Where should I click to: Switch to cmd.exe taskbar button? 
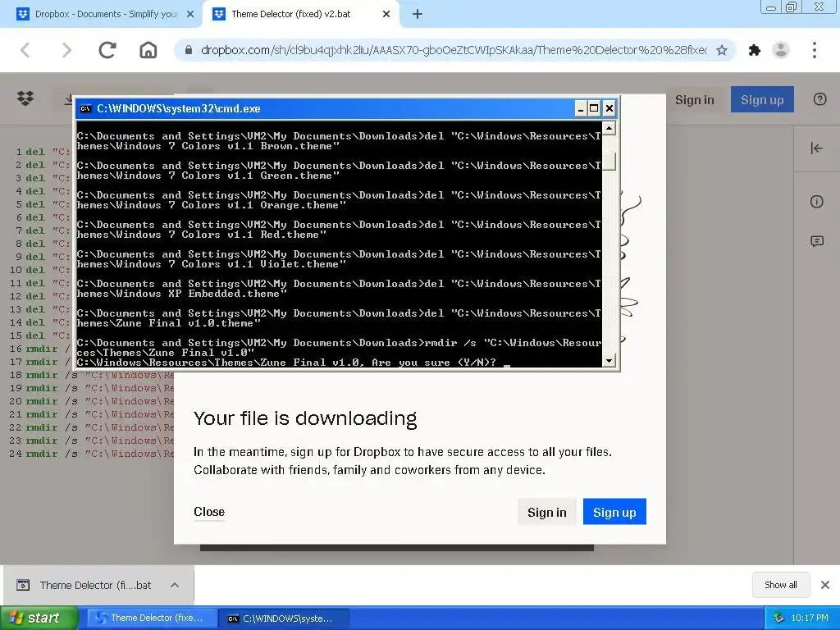(x=285, y=618)
